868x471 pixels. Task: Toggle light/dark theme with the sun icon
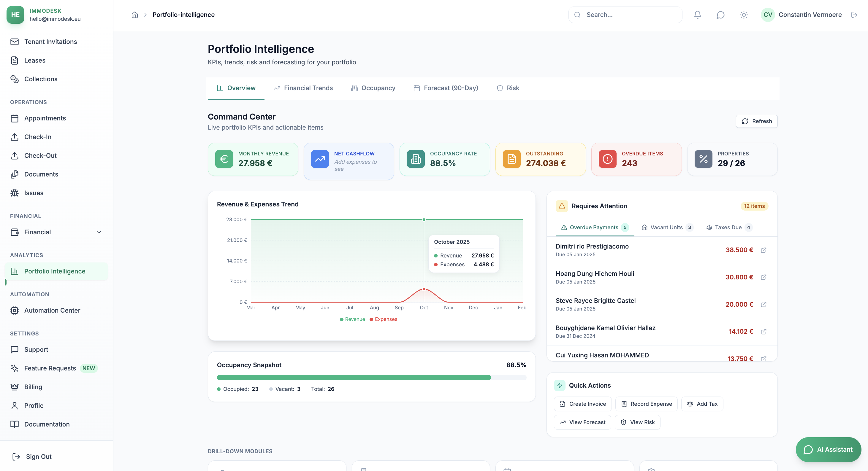[744, 15]
